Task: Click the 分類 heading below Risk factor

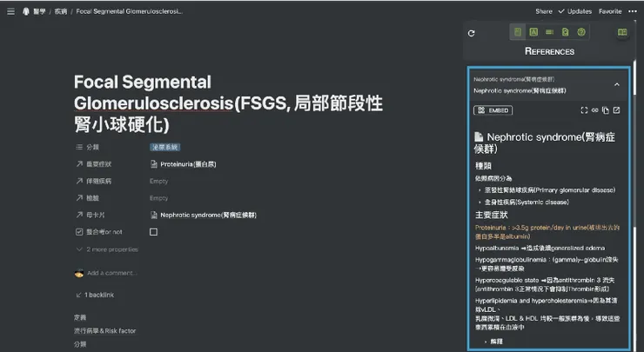Action: [x=80, y=344]
